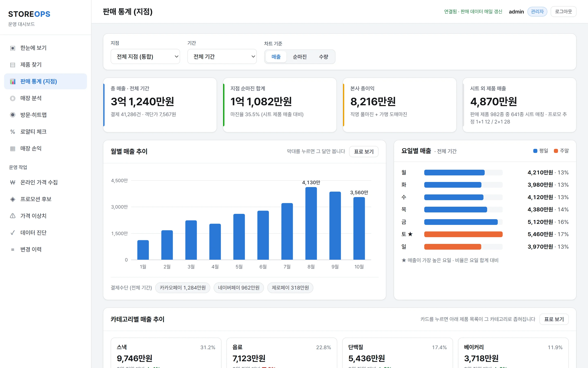Screen dimensions: 588x368
Task: Click the 로열티 체크 percent icon
Action: (x=13, y=132)
